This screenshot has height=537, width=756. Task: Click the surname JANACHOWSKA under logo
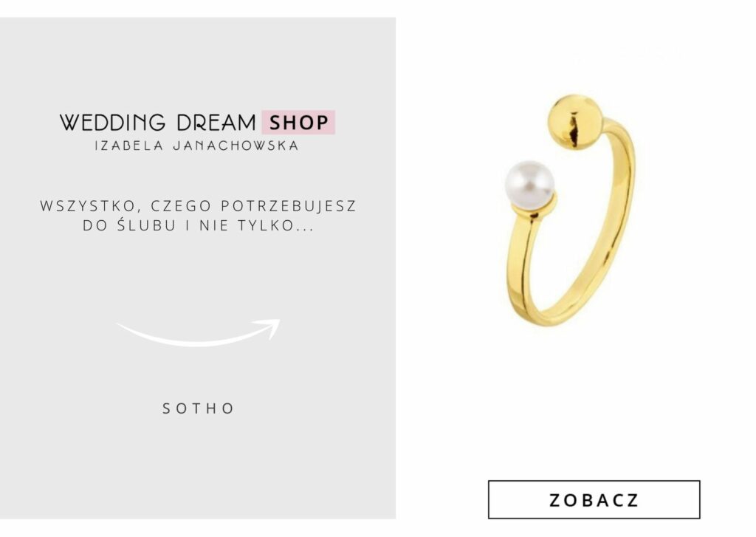[236, 146]
